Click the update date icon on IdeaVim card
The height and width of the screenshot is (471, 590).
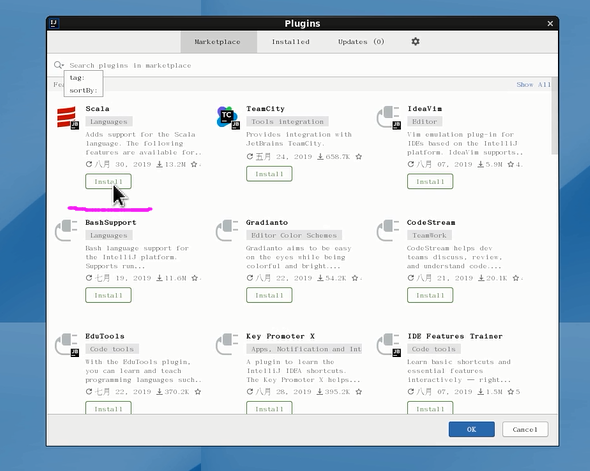(x=411, y=164)
